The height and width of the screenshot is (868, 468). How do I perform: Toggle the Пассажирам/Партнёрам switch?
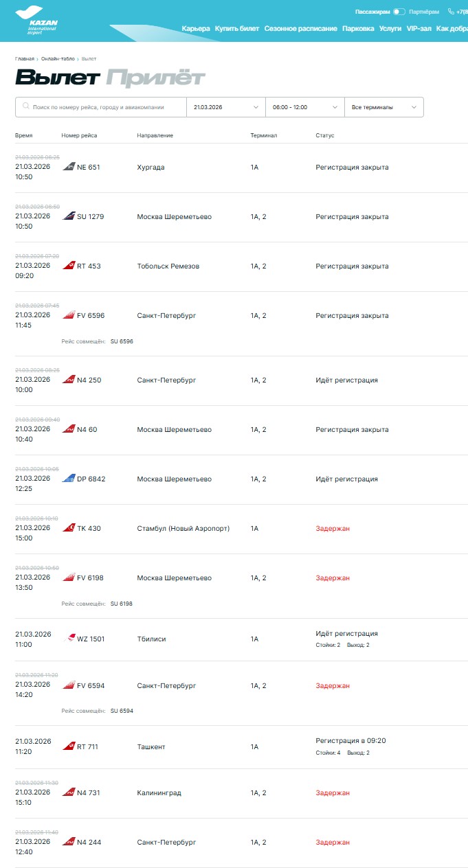click(399, 12)
